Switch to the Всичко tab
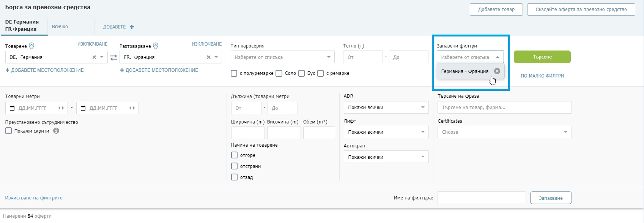This screenshot has width=644, height=223. [60, 27]
